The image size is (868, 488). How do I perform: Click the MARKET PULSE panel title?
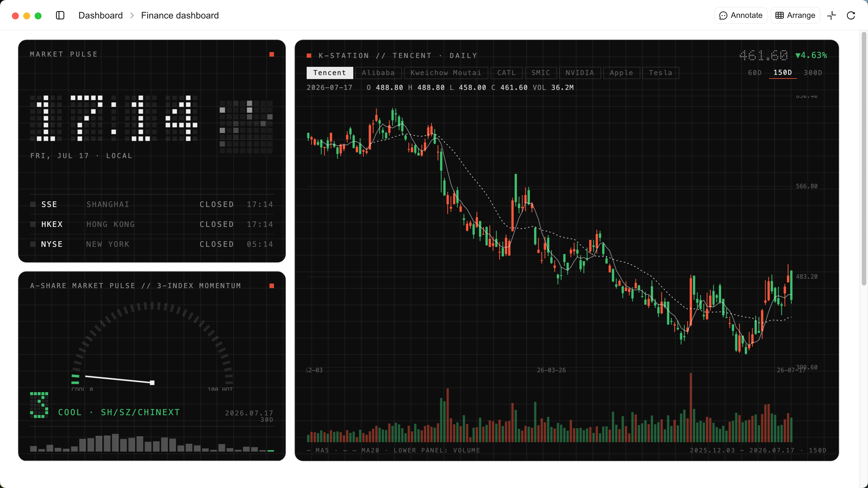[64, 54]
